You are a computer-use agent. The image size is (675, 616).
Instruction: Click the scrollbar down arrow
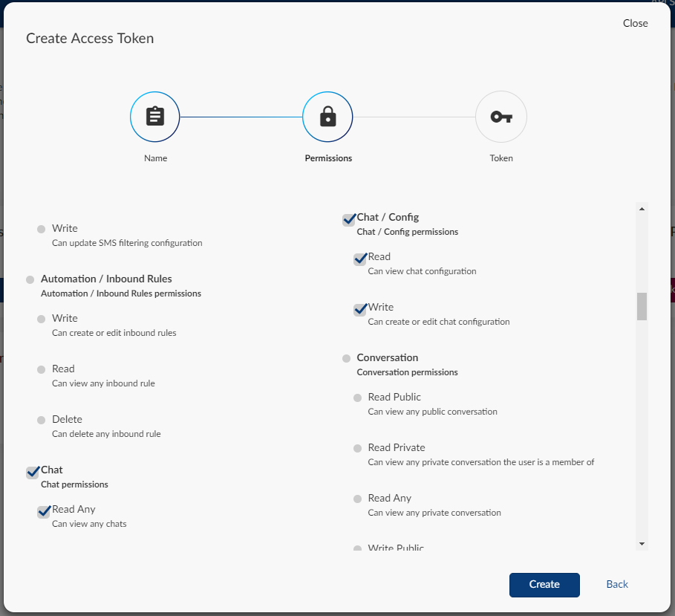coord(642,544)
